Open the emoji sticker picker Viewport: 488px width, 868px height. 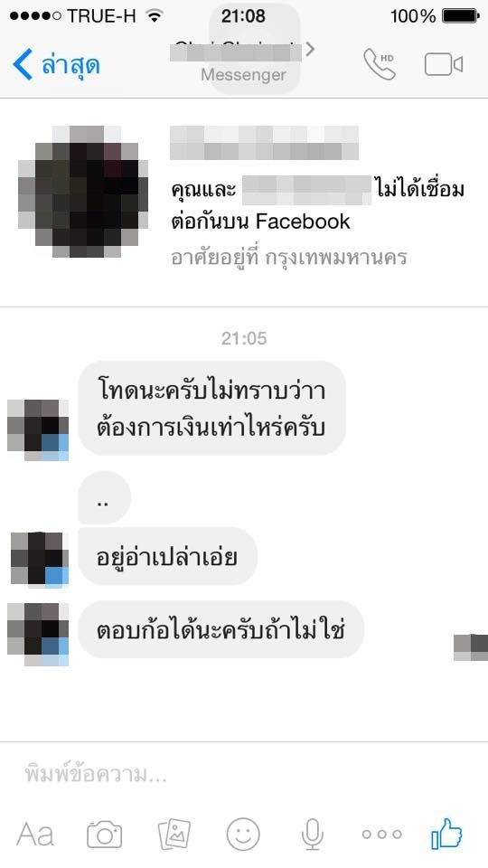pos(243,835)
